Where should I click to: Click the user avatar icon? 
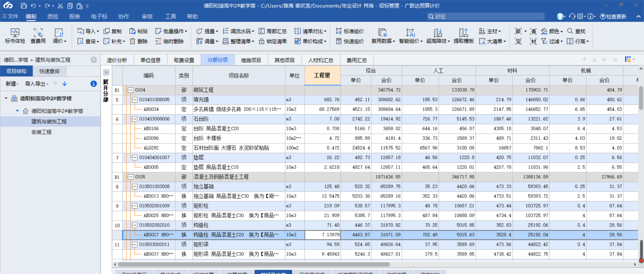(x=560, y=16)
